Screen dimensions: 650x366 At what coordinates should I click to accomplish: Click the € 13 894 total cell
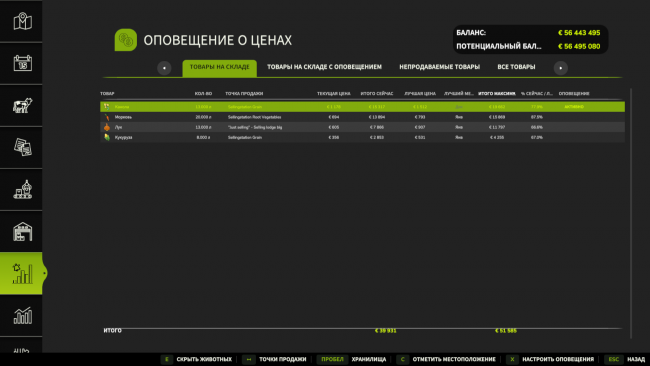coord(377,117)
